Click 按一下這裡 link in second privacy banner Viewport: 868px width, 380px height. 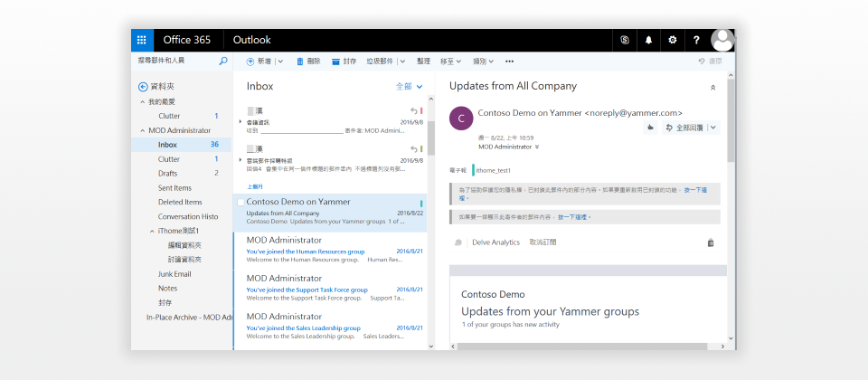pyautogui.click(x=573, y=217)
